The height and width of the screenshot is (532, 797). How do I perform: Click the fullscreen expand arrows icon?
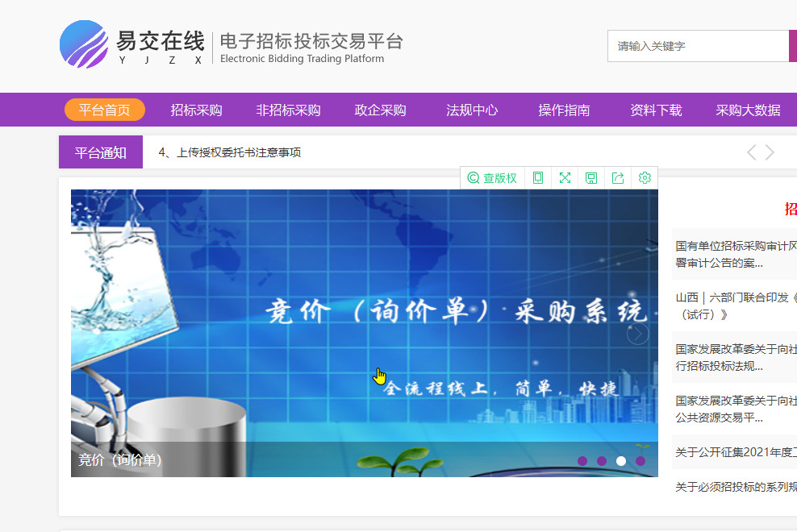coord(565,178)
